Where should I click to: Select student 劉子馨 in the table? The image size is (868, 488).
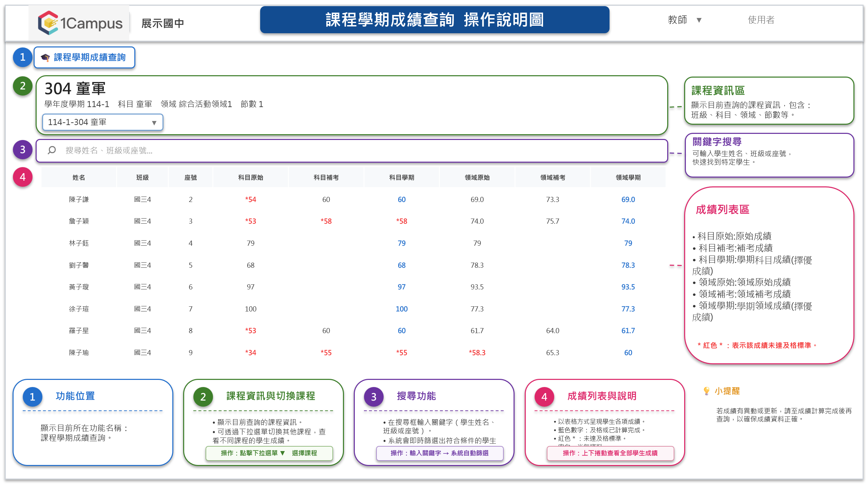79,265
